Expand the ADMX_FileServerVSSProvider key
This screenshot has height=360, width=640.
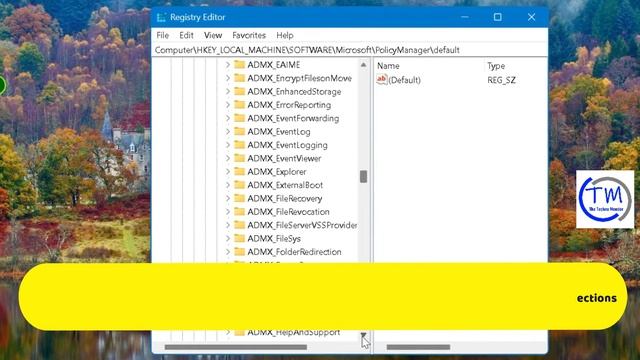point(228,225)
